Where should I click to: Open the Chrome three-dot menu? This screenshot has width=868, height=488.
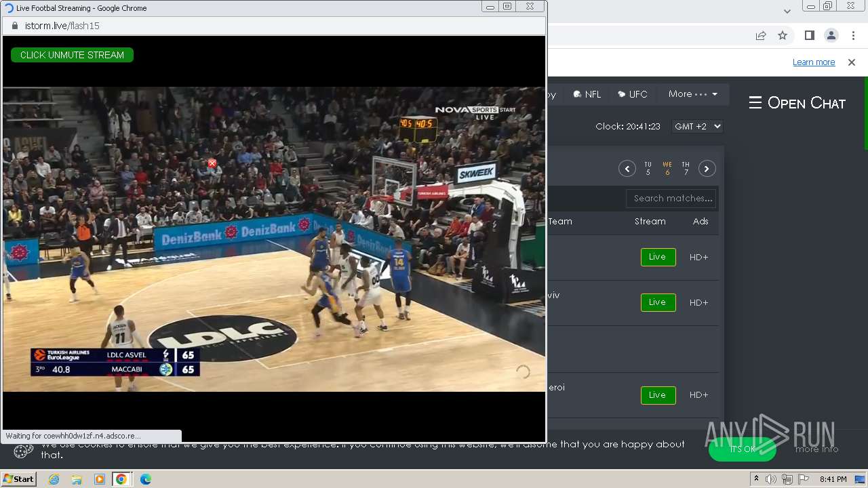click(853, 35)
